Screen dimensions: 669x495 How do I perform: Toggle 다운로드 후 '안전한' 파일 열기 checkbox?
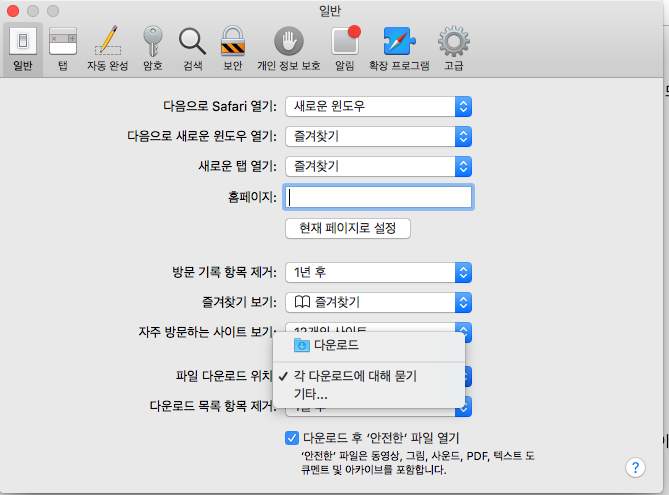click(292, 438)
